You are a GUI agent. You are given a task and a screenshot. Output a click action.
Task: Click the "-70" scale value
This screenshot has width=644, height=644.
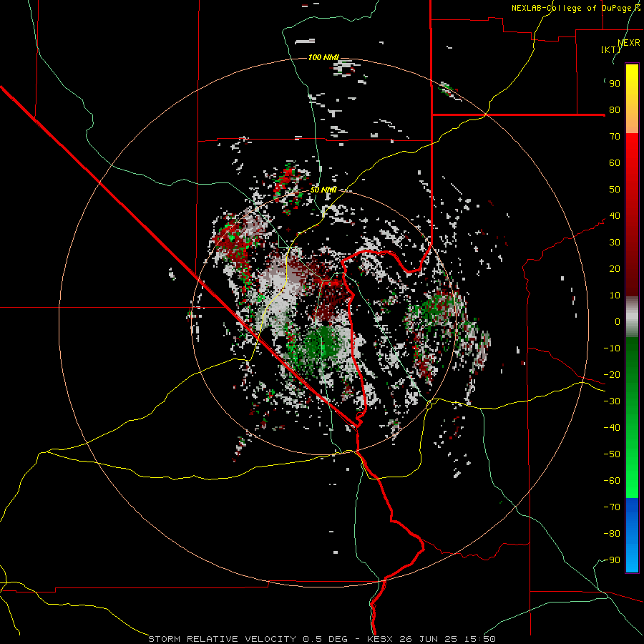coord(612,507)
